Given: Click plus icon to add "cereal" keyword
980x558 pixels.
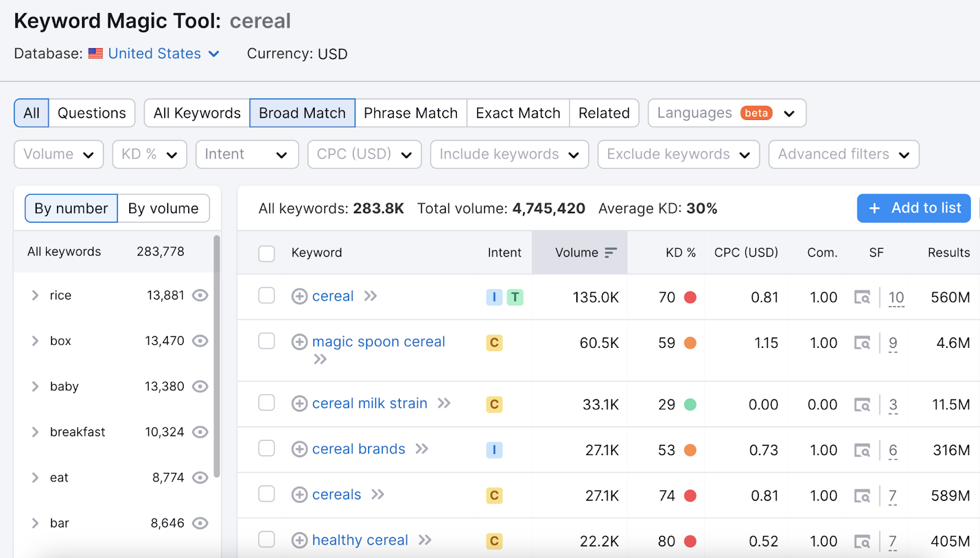Looking at the screenshot, I should [x=300, y=296].
